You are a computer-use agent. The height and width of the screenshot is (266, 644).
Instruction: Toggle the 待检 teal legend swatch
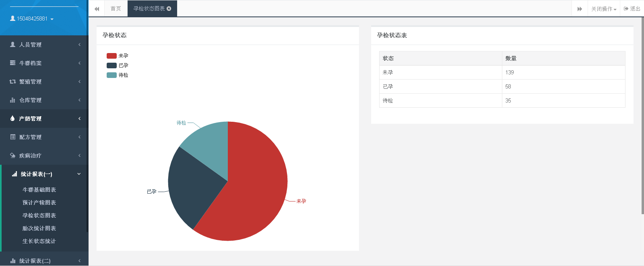pos(111,75)
